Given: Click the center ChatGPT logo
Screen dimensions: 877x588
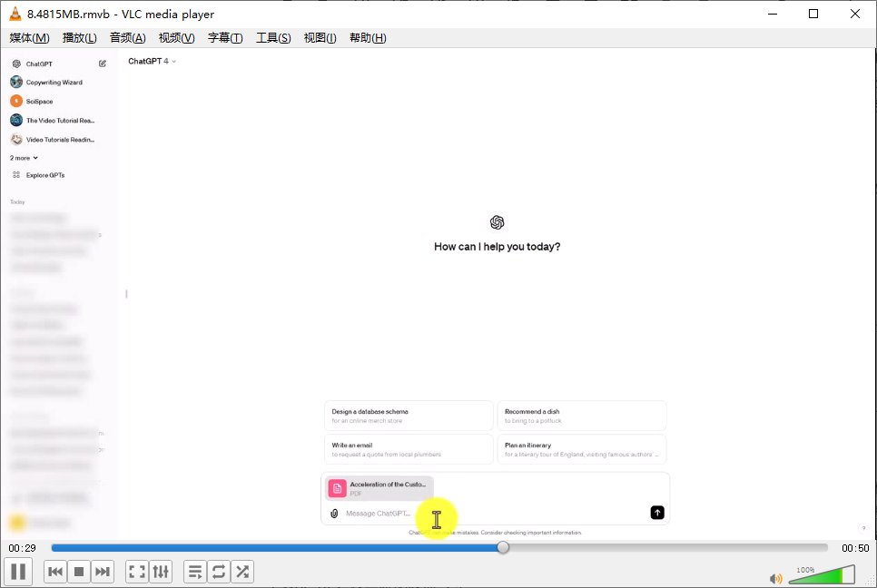Looking at the screenshot, I should 498,222.
